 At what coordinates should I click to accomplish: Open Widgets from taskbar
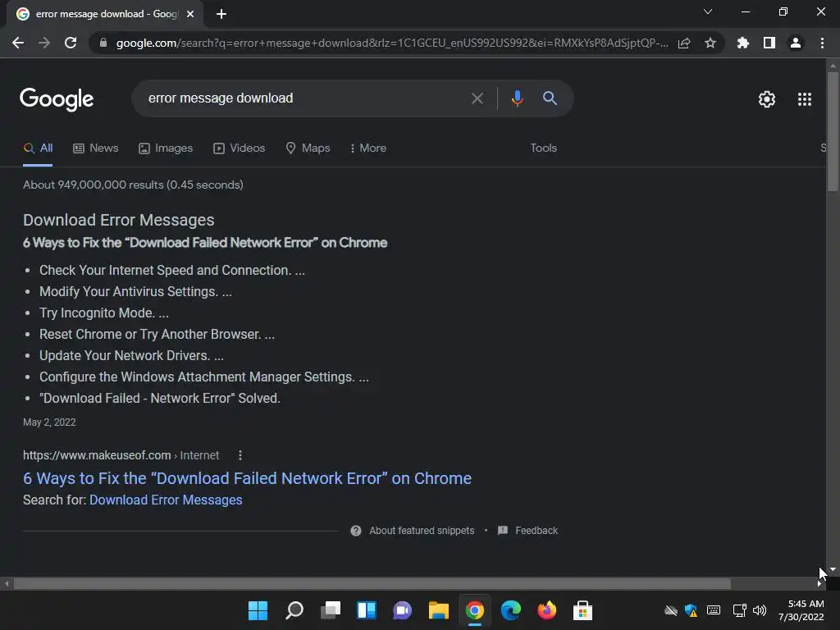(x=367, y=610)
